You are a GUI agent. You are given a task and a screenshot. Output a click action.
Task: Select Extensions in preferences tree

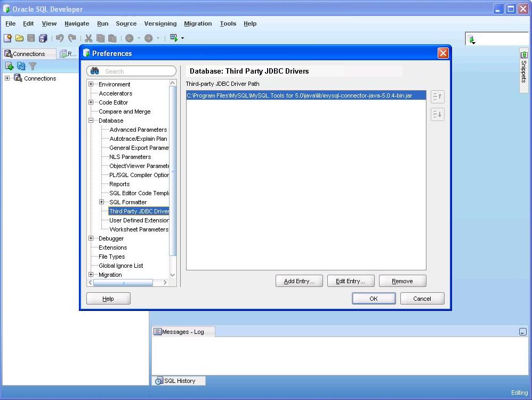click(112, 247)
